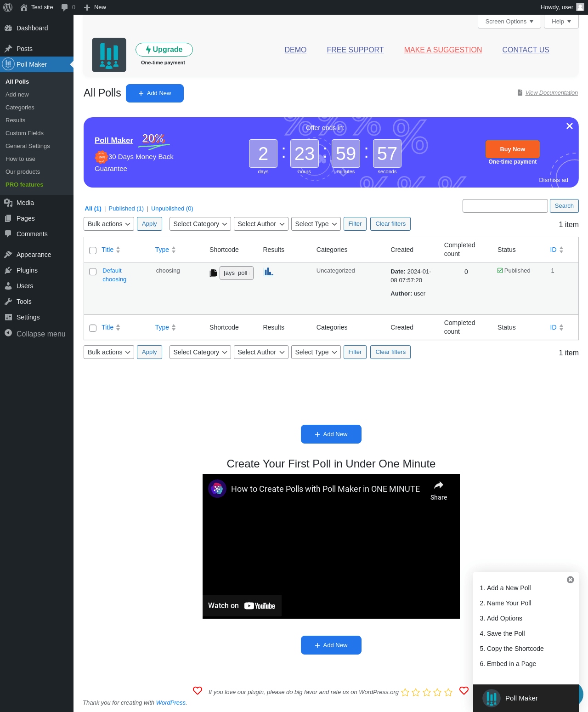The width and height of the screenshot is (588, 712).
Task: Expand the Help panel
Action: point(561,22)
